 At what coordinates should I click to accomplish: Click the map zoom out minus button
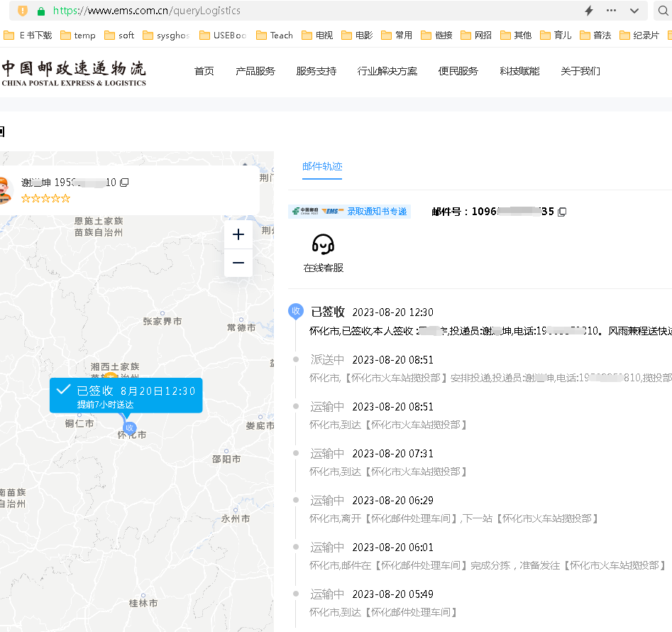[238, 263]
